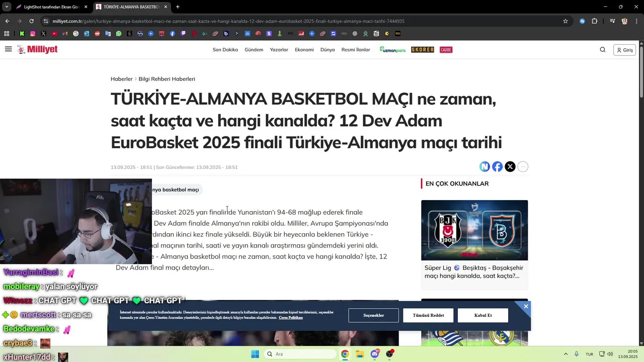The width and height of the screenshot is (644, 362).
Task: Open File Explorer from taskbar
Action: click(360, 354)
